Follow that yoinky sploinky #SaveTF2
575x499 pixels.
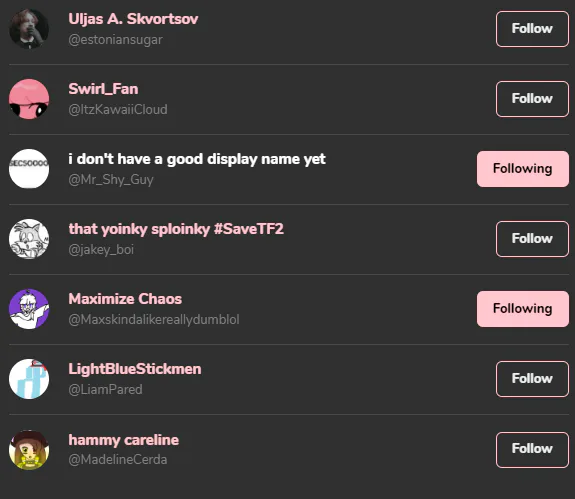coord(532,239)
